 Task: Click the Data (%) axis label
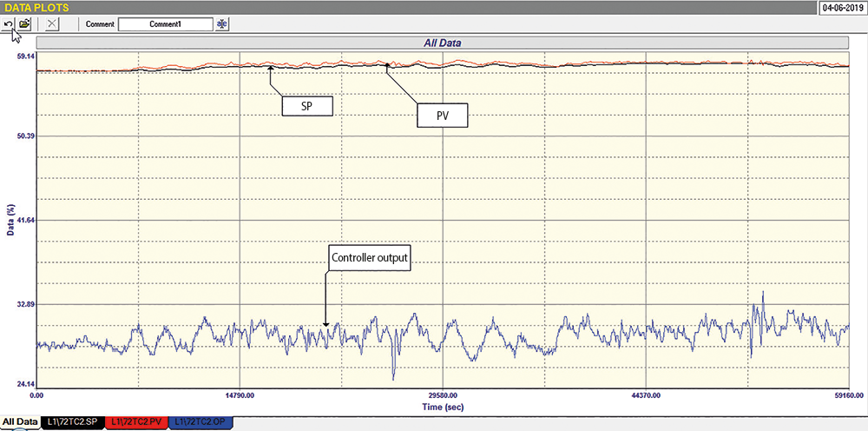(x=10, y=221)
